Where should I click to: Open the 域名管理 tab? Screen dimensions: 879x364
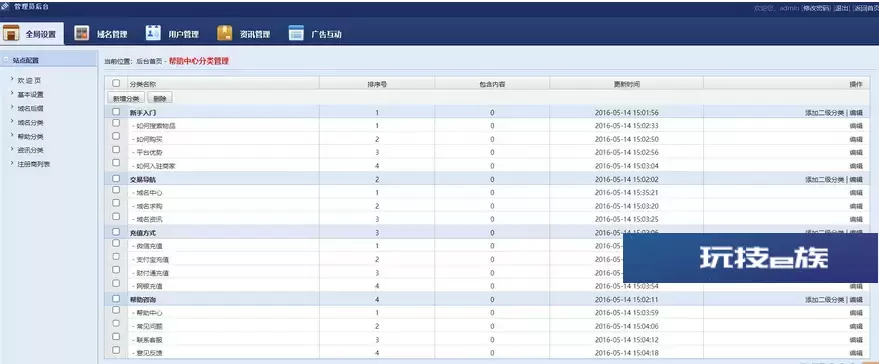click(x=101, y=34)
